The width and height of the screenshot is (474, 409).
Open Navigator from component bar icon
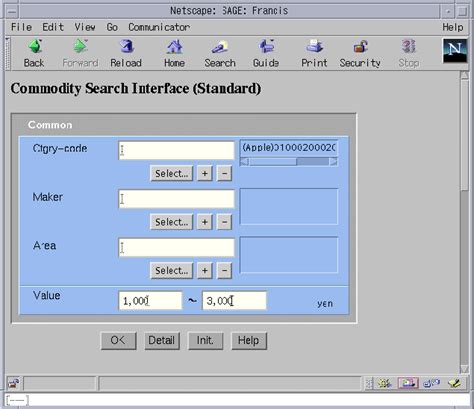click(384, 384)
